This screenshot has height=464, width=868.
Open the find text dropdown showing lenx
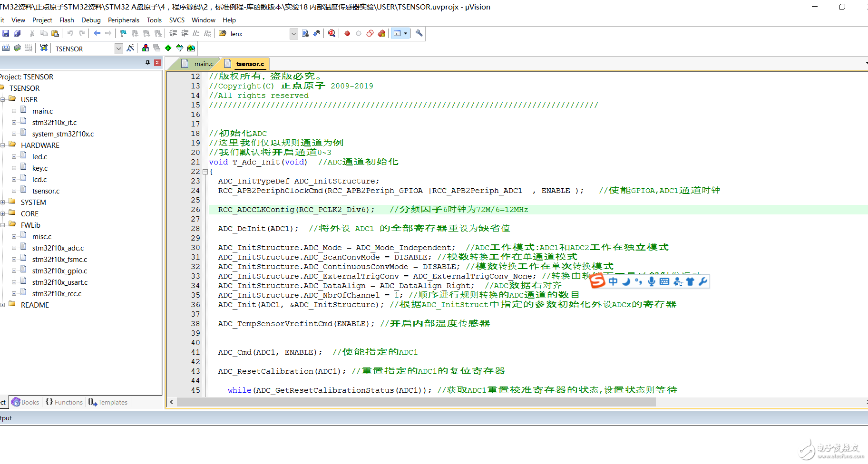[293, 34]
